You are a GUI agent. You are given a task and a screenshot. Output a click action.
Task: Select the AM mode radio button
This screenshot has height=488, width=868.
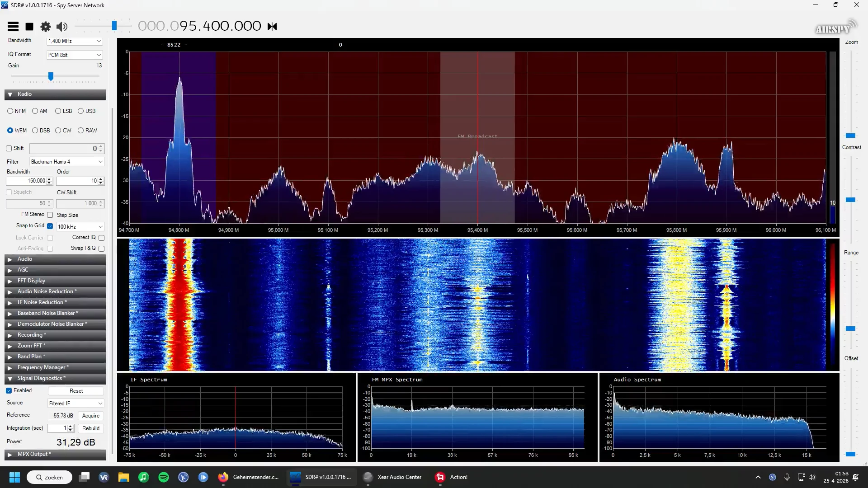click(35, 111)
